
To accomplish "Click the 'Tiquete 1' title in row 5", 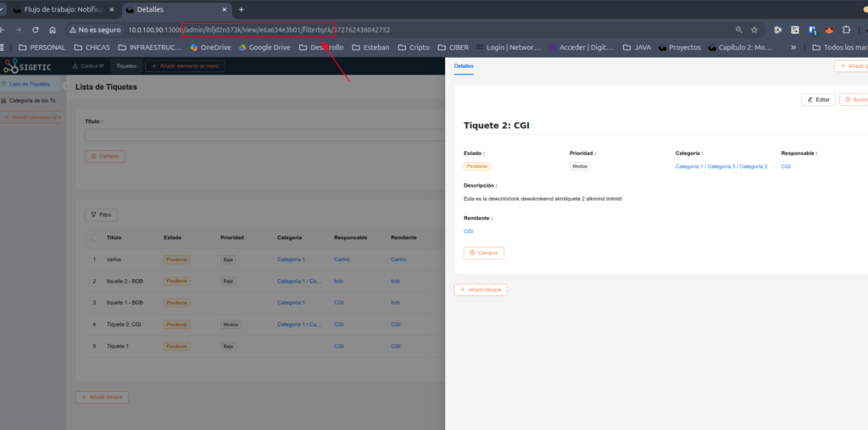I will tap(118, 346).
